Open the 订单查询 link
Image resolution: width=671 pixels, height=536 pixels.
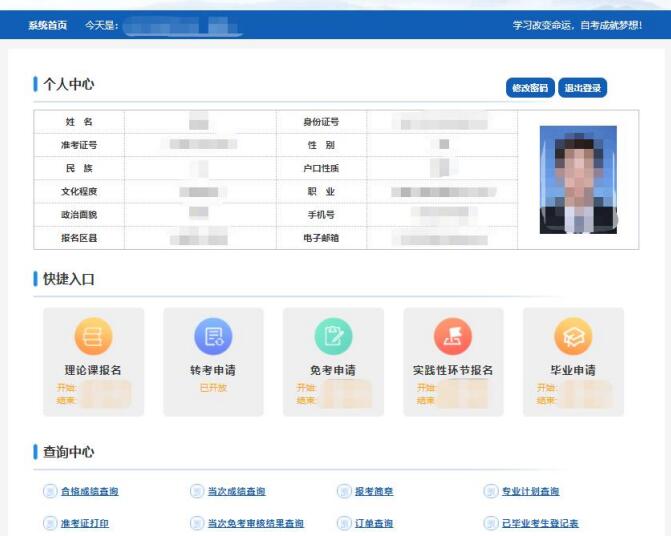pyautogui.click(x=374, y=523)
